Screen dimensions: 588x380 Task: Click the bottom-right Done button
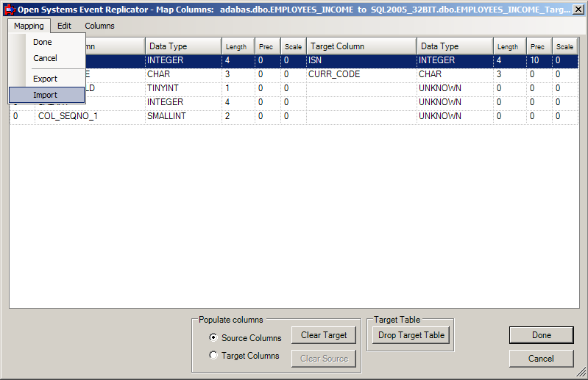(x=541, y=335)
